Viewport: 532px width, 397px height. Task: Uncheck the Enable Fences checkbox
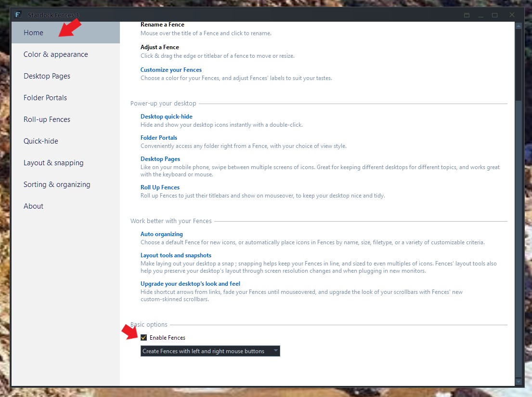[143, 338]
